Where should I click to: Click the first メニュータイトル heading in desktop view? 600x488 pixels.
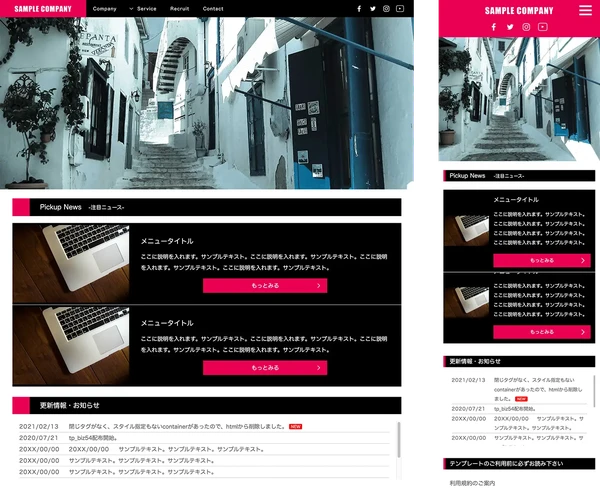click(167, 241)
